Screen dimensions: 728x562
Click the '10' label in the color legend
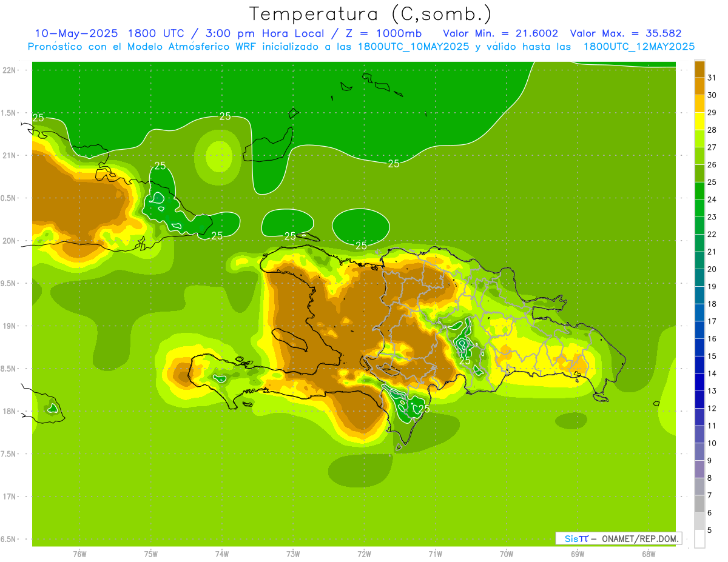click(712, 443)
